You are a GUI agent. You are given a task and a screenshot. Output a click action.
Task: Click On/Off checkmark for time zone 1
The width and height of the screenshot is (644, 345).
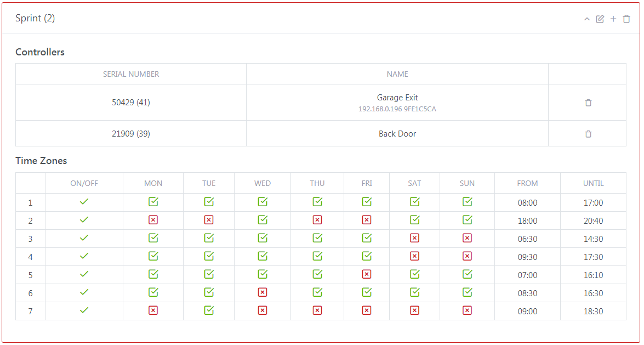[x=84, y=202]
